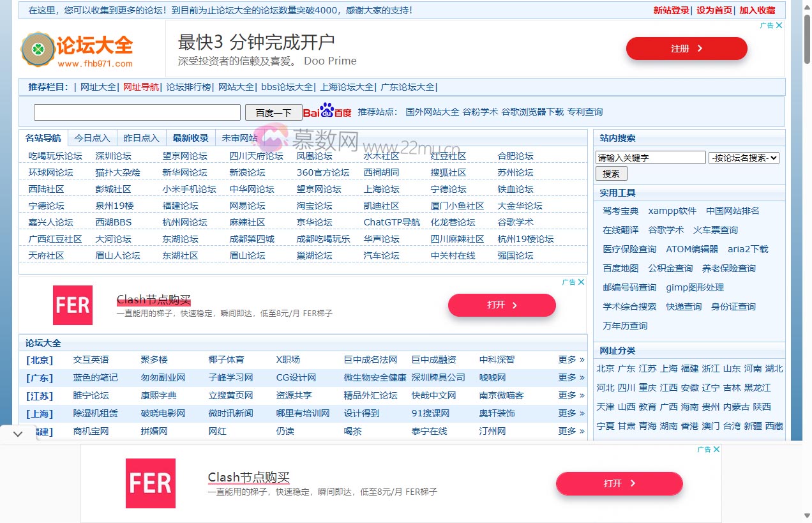Select 网址导航 in the recommended menu bar

(140, 87)
